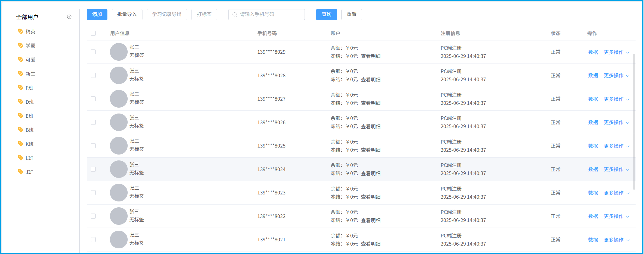This screenshot has width=644, height=254.
Task: Check the box for user 139****8028
Action: point(93,75)
